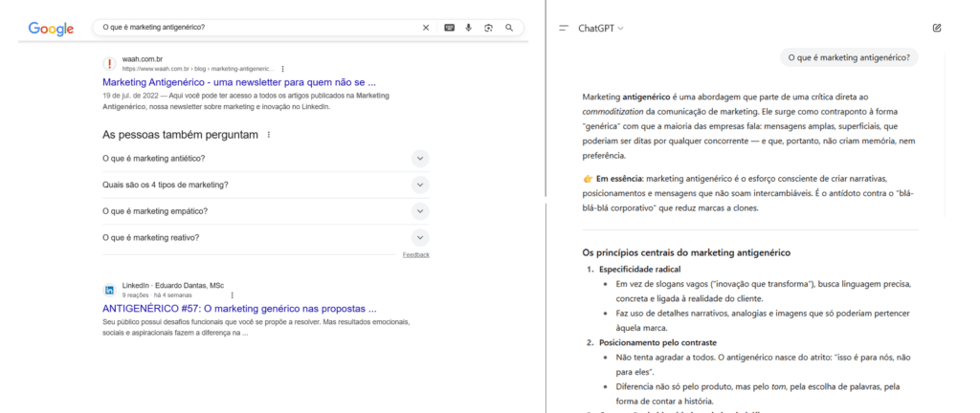Image resolution: width=980 pixels, height=413 pixels.
Task: Expand "O que é marketing antiético?" question
Action: (x=420, y=158)
